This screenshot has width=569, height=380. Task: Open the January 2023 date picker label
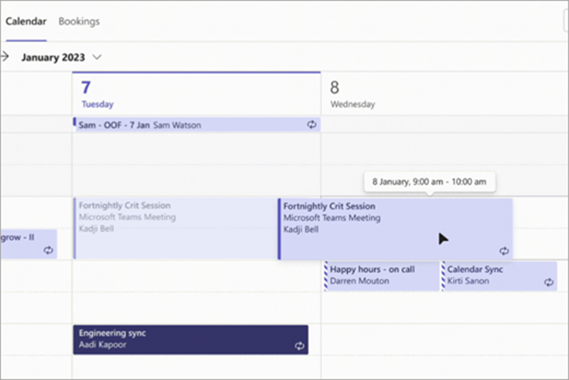coord(53,57)
